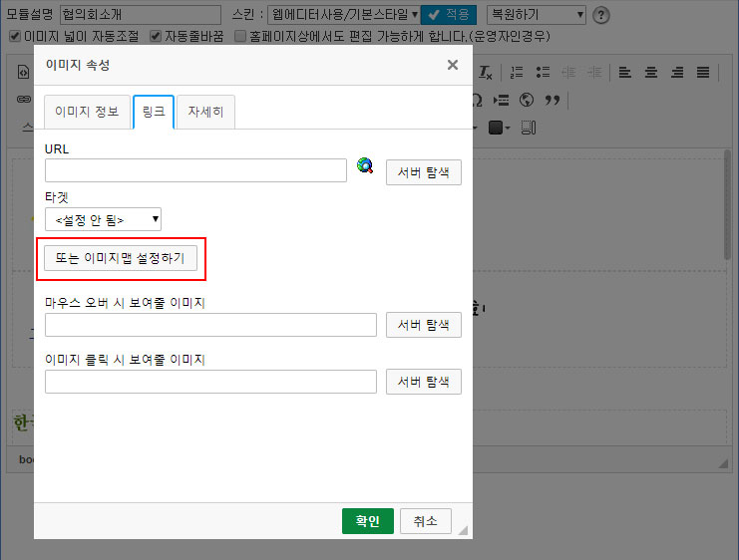Enable the 홈페이지상에서도 편집 checkbox

(x=240, y=36)
